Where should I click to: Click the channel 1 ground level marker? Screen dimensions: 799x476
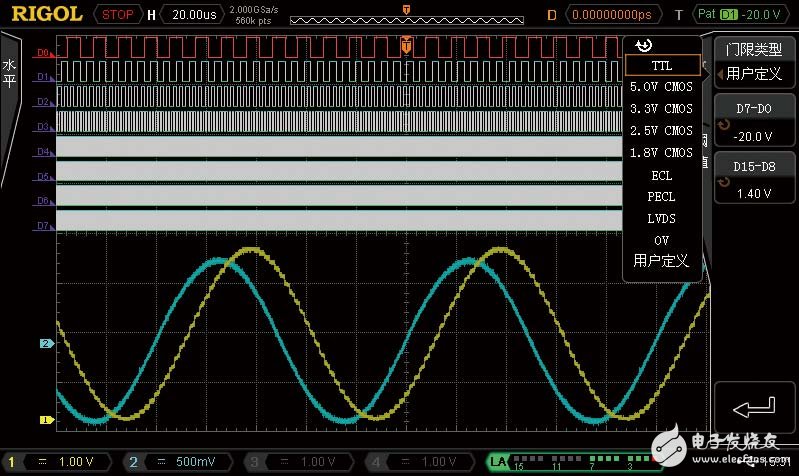(45, 420)
